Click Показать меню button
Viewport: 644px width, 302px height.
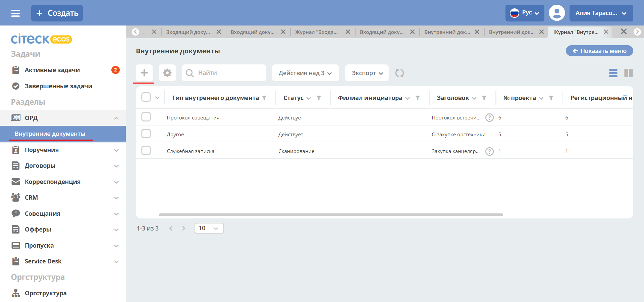[x=599, y=51]
